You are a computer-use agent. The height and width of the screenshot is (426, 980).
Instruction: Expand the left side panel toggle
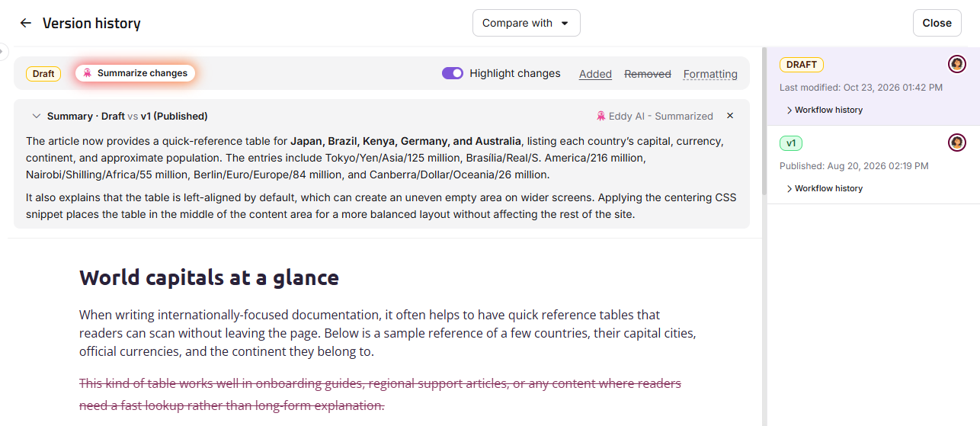point(3,51)
